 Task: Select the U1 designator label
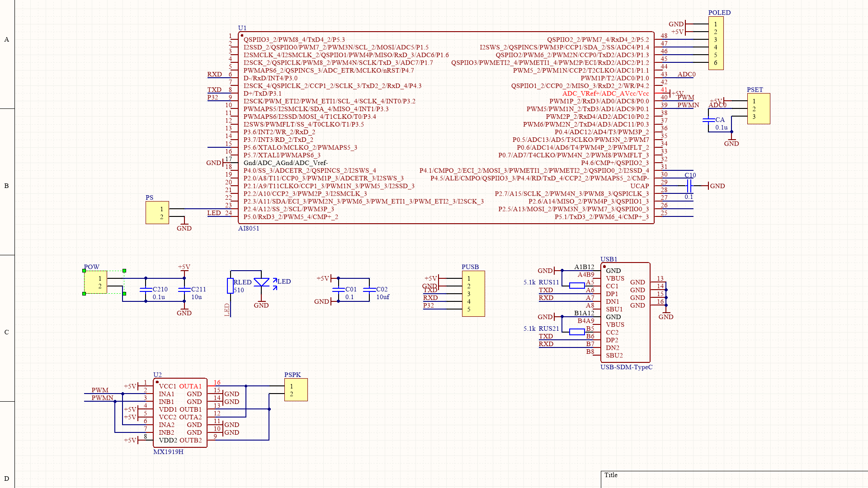click(x=242, y=28)
